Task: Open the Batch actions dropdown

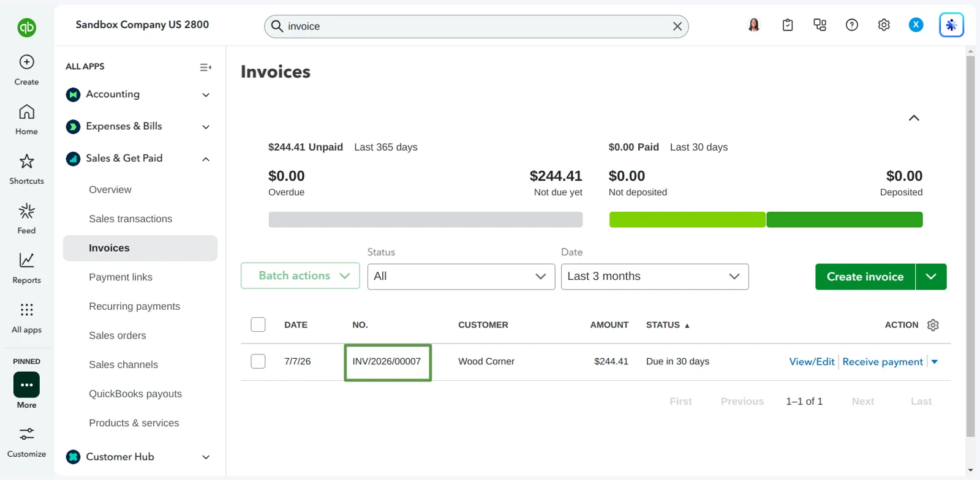Action: point(300,276)
